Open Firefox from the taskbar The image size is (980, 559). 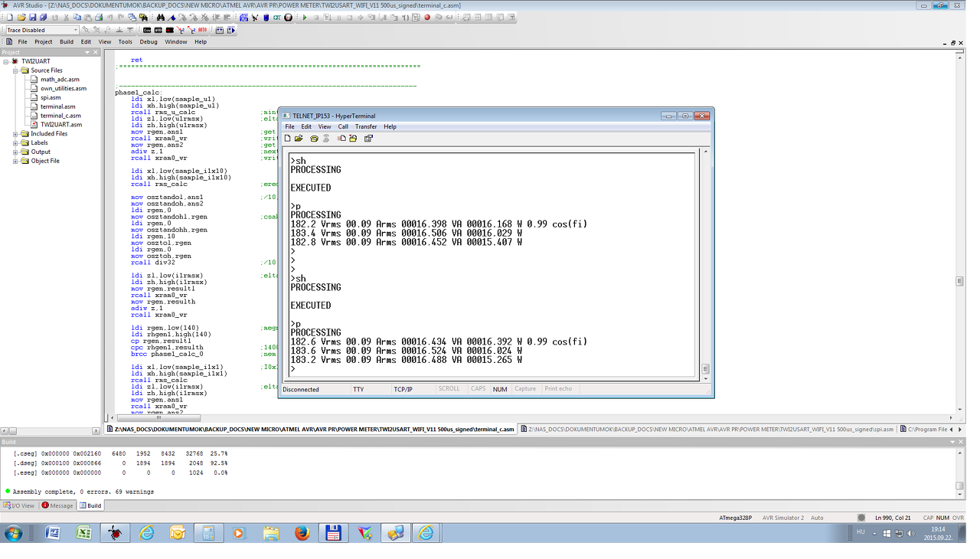[302, 533]
